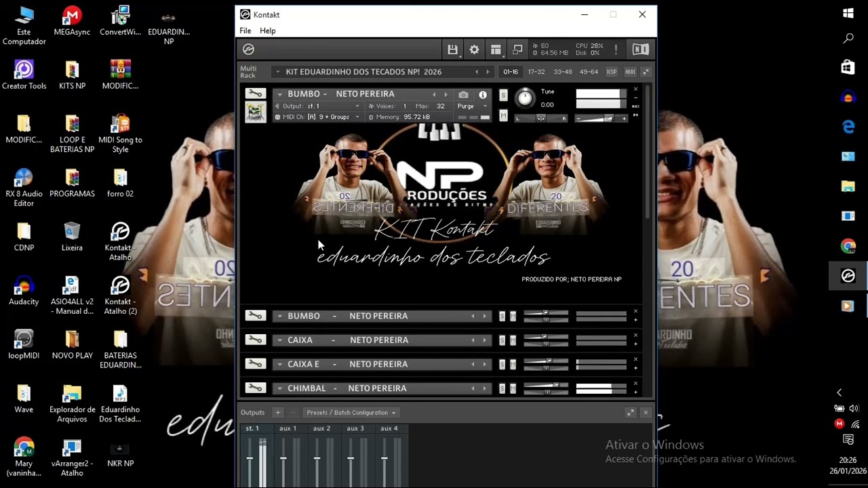Click the Max voices value 32
868x488 pixels.
point(441,106)
